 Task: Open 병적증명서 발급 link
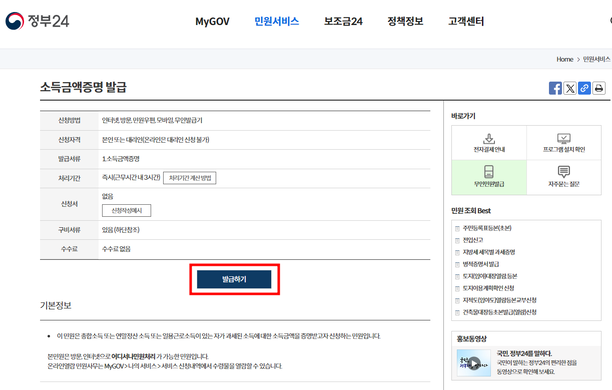point(481,264)
